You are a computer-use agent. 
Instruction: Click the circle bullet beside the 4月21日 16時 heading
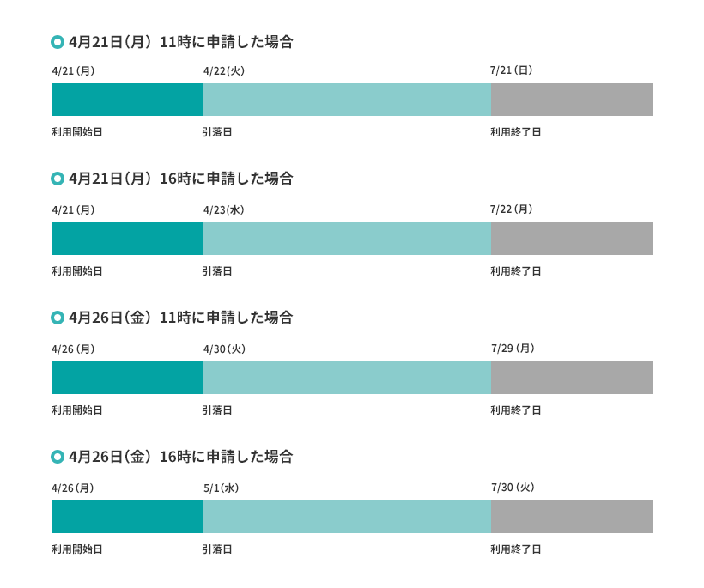coord(58,179)
